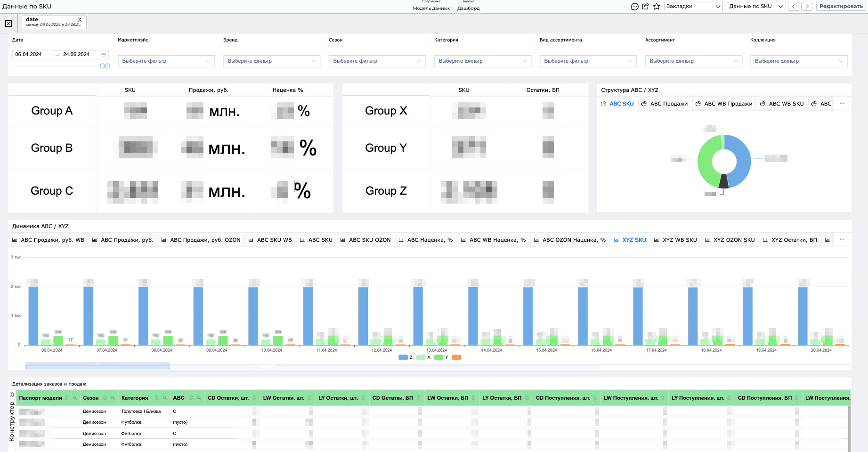Click the start date field 06.04.2024
Viewport: 868px width, 452px height.
pos(29,55)
